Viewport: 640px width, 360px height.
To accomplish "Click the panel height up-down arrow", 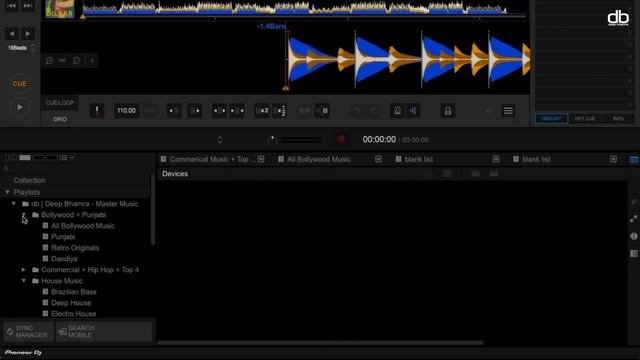I will pos(220,140).
